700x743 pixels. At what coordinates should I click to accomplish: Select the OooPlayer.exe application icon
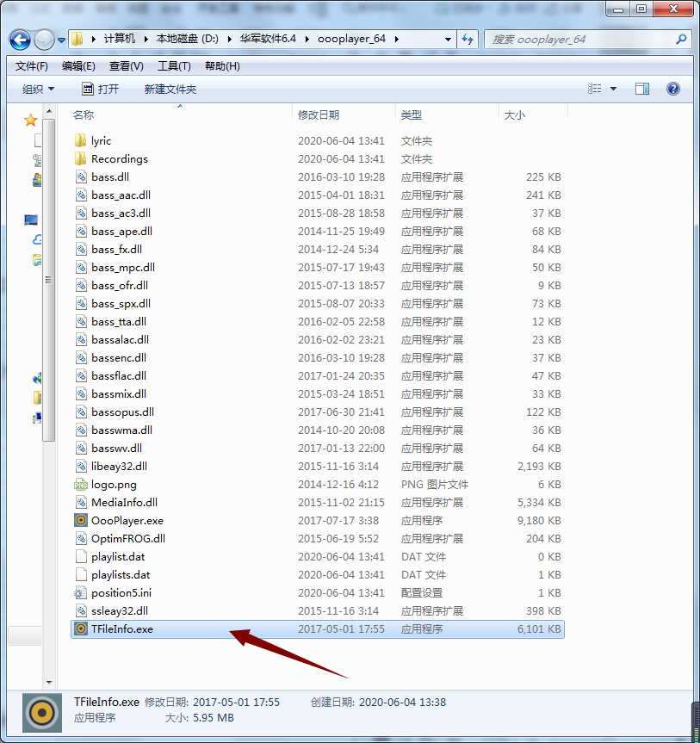pos(81,520)
